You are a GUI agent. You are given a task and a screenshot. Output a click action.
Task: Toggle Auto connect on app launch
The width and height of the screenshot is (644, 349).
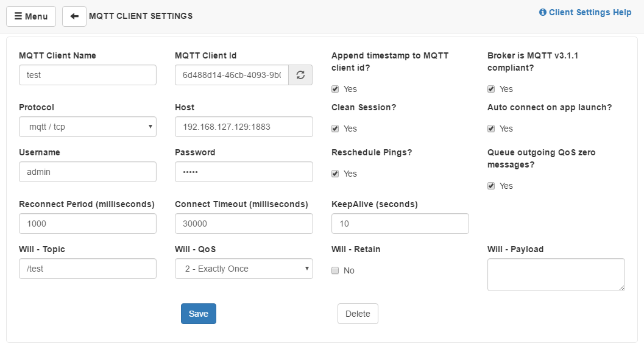point(491,129)
